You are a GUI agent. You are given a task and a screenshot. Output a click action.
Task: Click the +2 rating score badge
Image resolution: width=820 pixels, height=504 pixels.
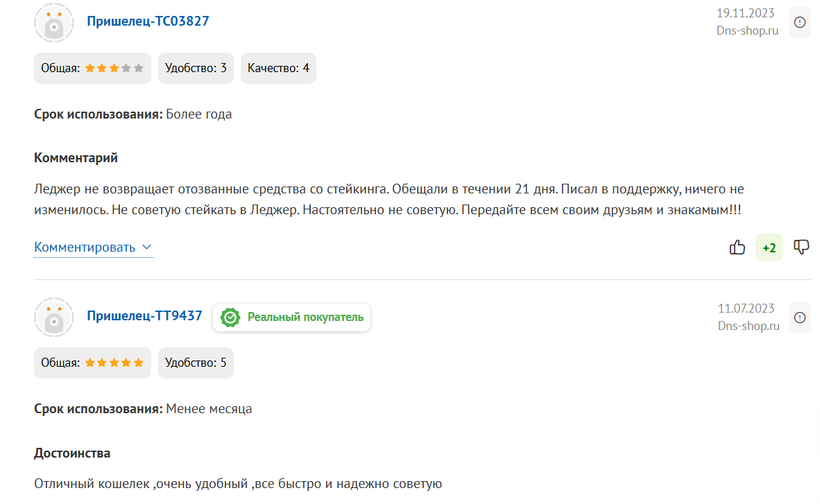pos(769,247)
